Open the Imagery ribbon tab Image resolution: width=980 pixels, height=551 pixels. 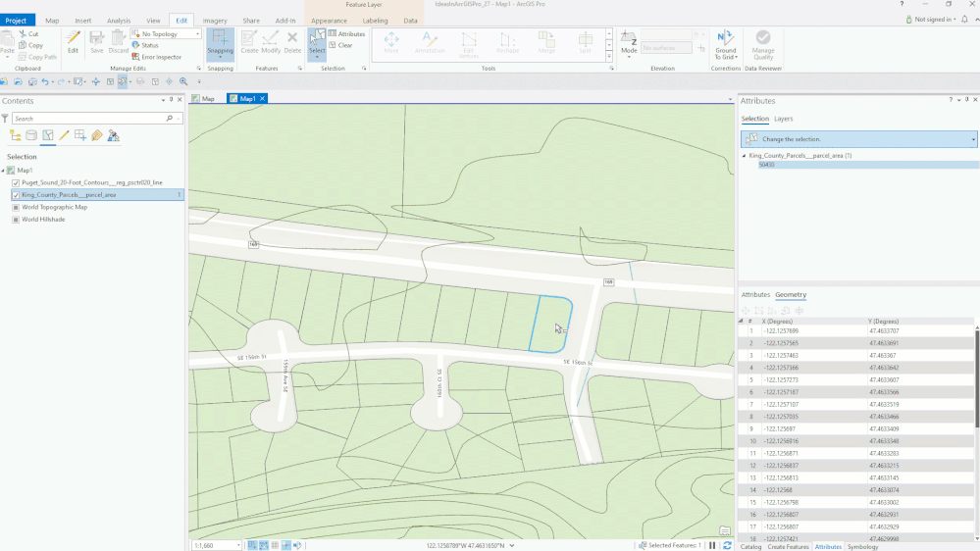[214, 20]
